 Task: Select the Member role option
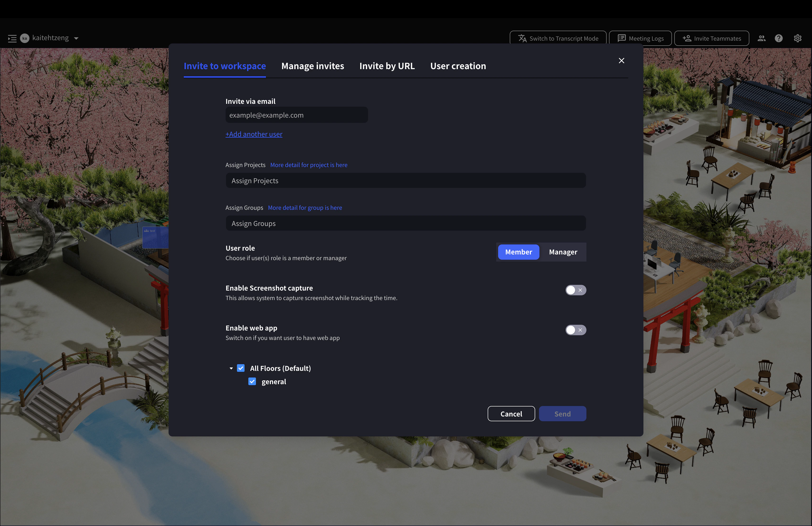coord(519,252)
